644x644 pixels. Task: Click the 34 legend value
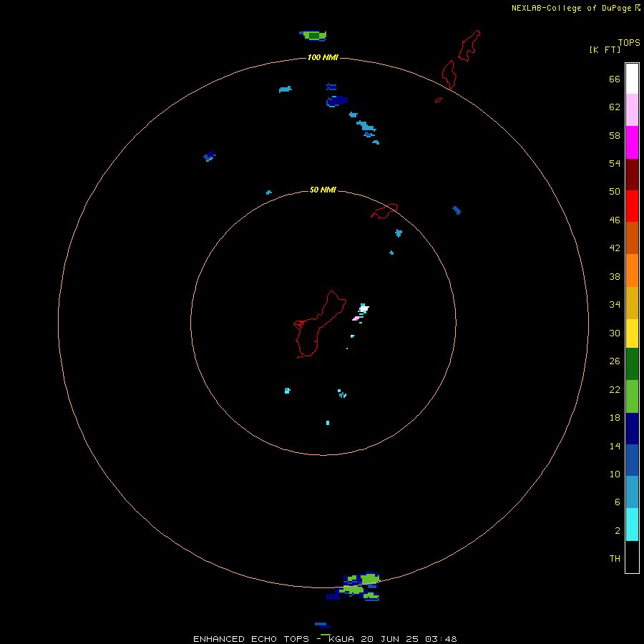615,305
